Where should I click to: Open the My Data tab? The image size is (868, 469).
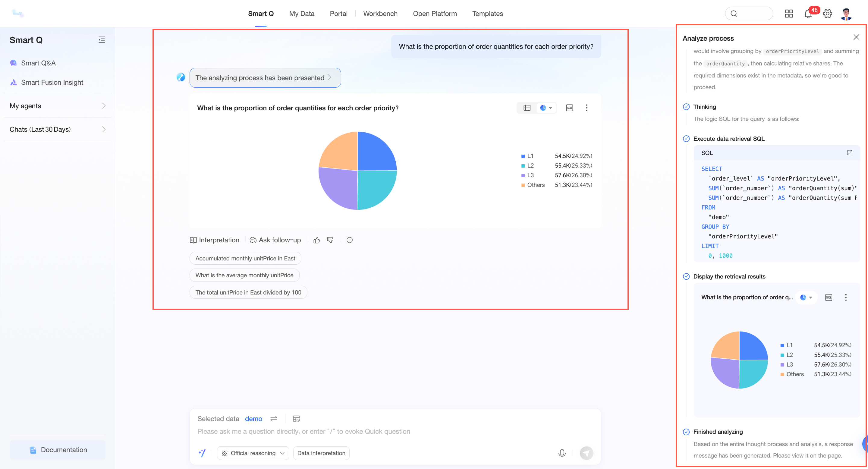point(302,14)
